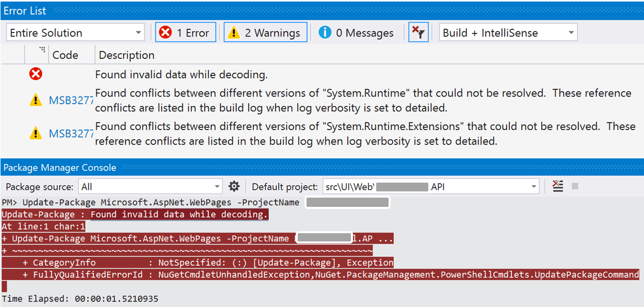
Task: Open the Entire Solution scope dropdown
Action: pos(75,33)
